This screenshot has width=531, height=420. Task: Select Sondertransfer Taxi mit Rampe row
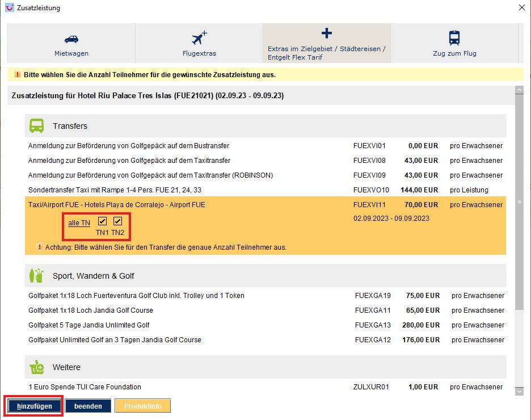[x=115, y=190]
